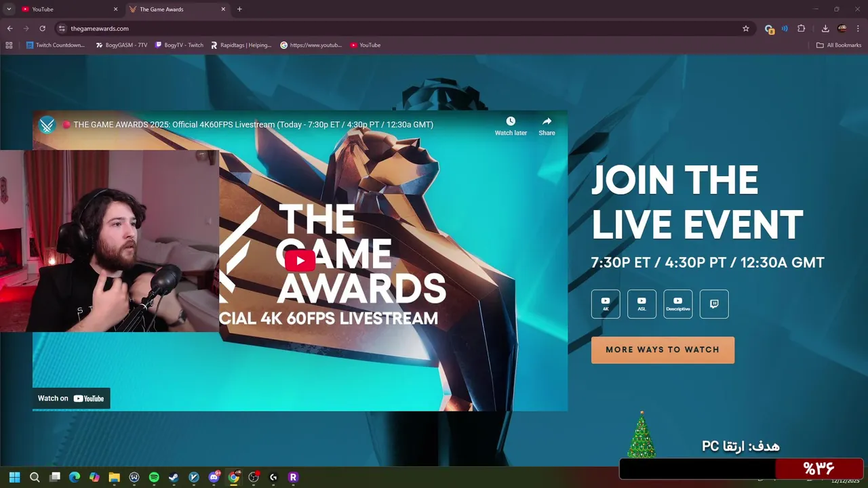Click the extension icon with orange badge
Screen dimensions: 868x488
tap(769, 29)
